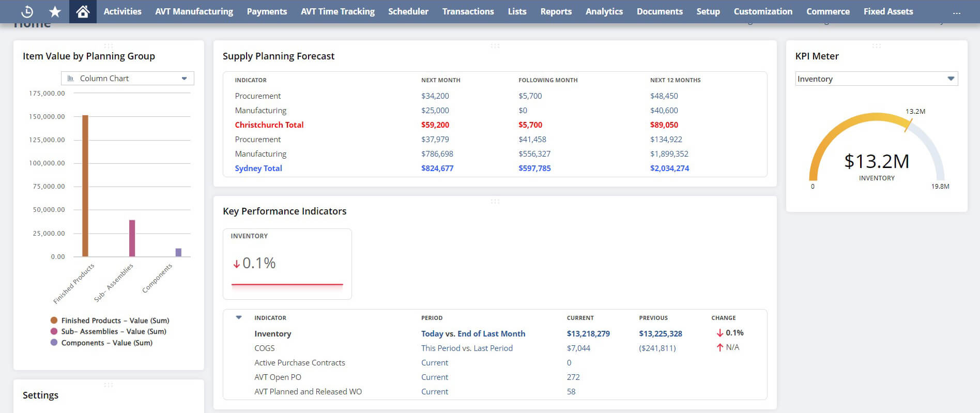Open the AVT Manufacturing menu
Viewport: 980px width, 413px height.
pos(194,11)
